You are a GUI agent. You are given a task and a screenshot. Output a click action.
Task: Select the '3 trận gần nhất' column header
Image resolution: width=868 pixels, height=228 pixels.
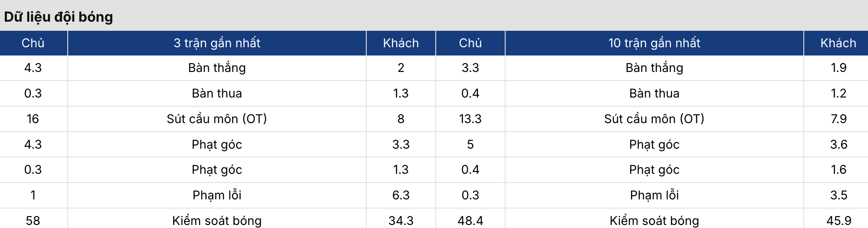pyautogui.click(x=217, y=43)
